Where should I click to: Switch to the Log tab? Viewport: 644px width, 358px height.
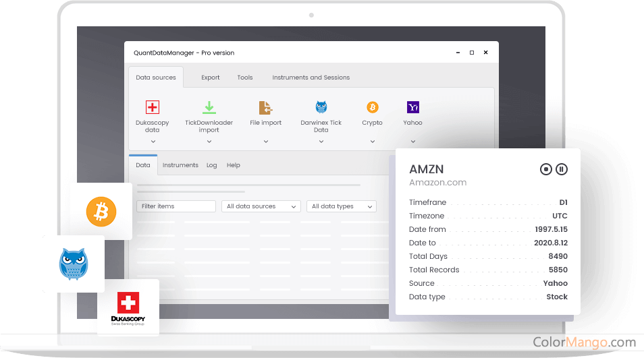pyautogui.click(x=211, y=165)
